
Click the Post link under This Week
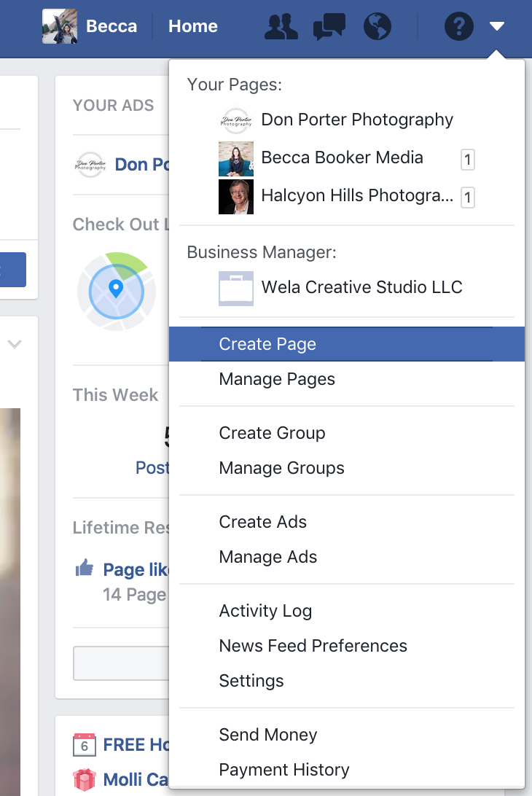click(152, 467)
